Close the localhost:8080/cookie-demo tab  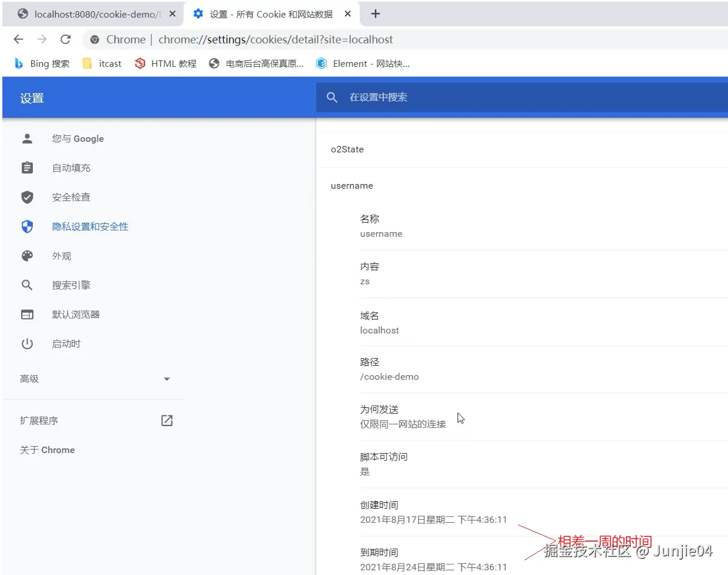(172, 13)
